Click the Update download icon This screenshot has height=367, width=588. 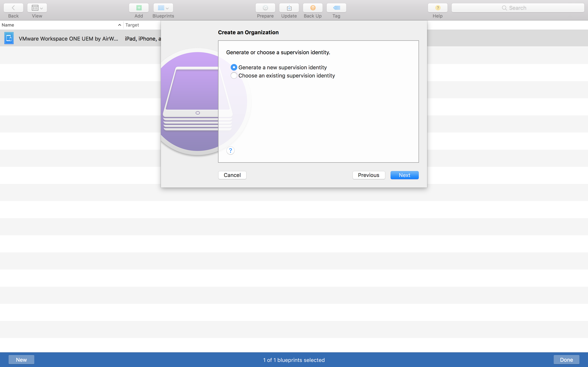289,8
